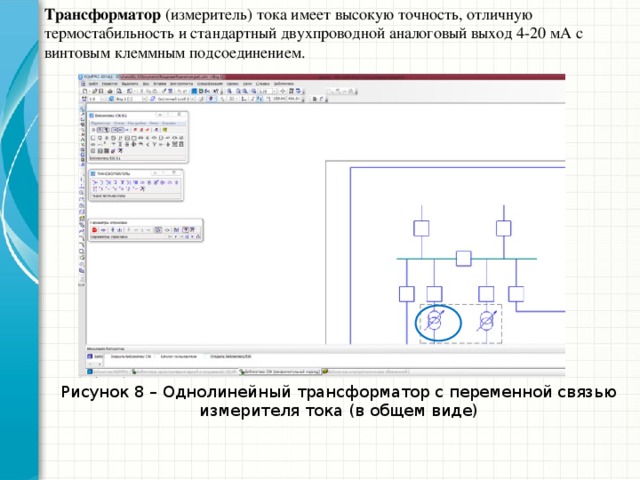Click the red Stop button in parameters panel
The width and height of the screenshot is (640, 480).
pyautogui.click(x=94, y=230)
